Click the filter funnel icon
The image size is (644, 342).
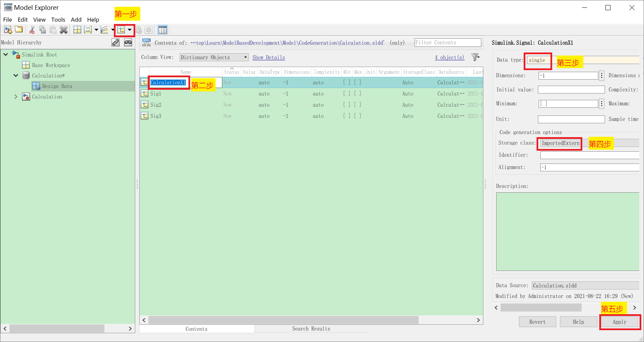[475, 57]
